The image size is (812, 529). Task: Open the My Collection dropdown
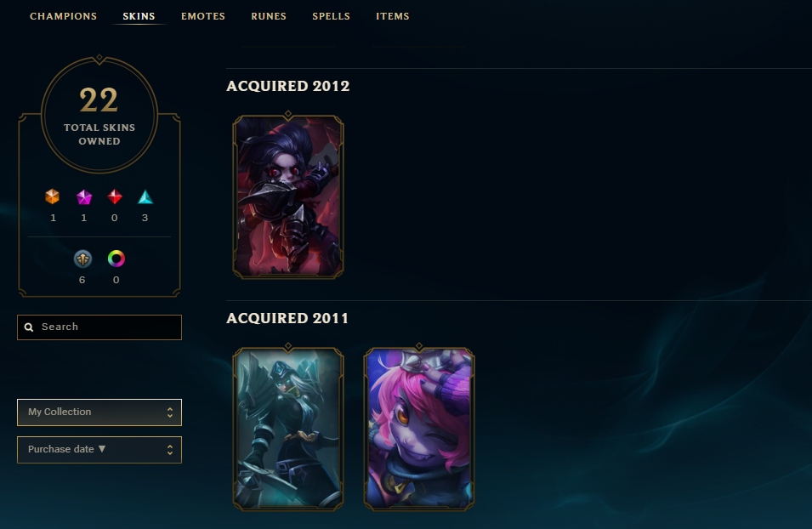99,412
